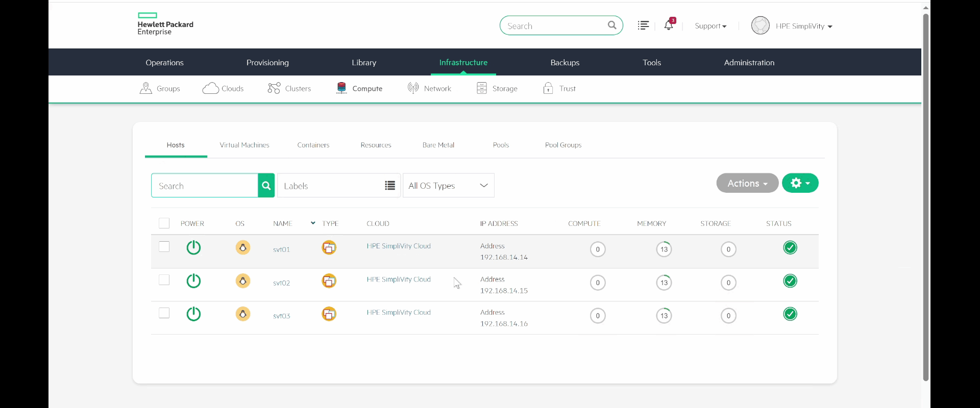The height and width of the screenshot is (408, 980).
Task: Click the hosts Search input field
Action: pyautogui.click(x=204, y=186)
